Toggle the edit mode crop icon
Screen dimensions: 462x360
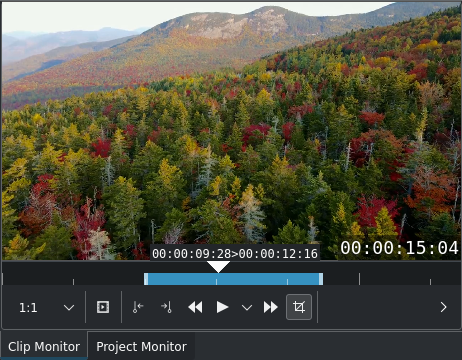pyautogui.click(x=299, y=307)
